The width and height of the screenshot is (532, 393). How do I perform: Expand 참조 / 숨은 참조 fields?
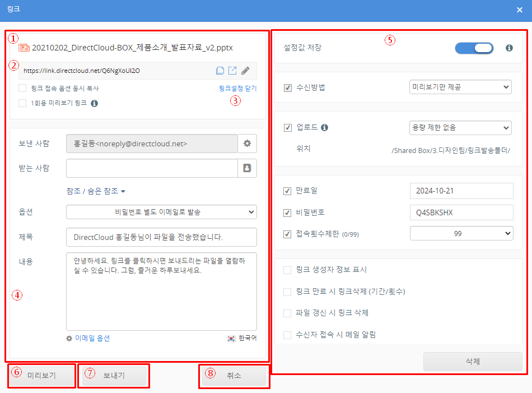[x=96, y=191]
